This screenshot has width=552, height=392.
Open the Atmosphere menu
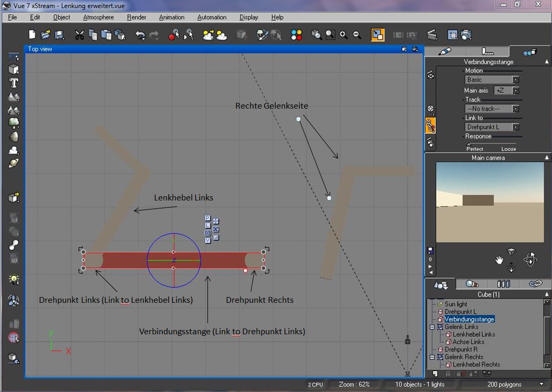coord(98,17)
